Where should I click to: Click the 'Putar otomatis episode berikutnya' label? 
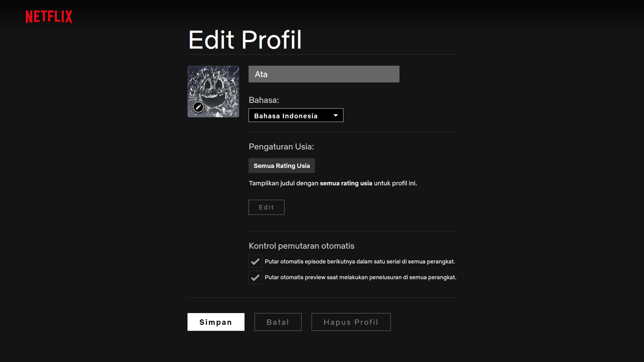360,261
